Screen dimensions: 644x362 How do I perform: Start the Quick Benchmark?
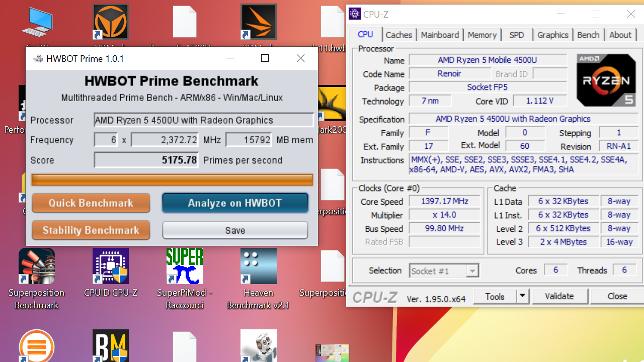click(91, 203)
